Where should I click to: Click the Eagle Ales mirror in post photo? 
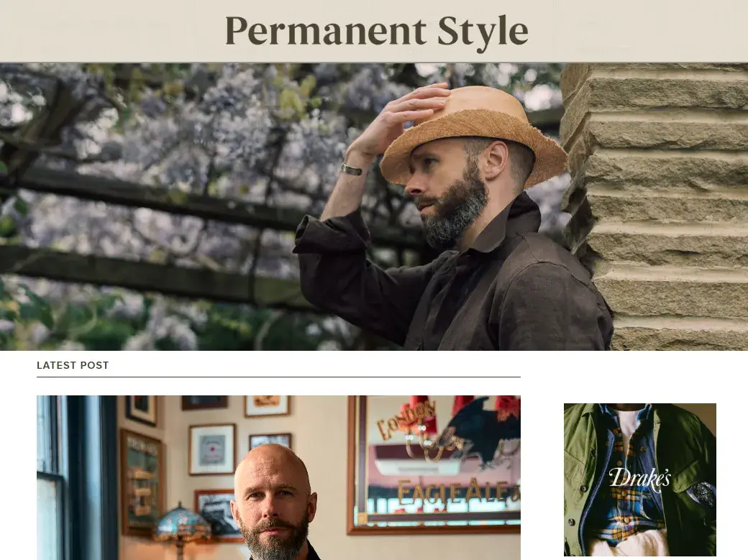point(434,464)
